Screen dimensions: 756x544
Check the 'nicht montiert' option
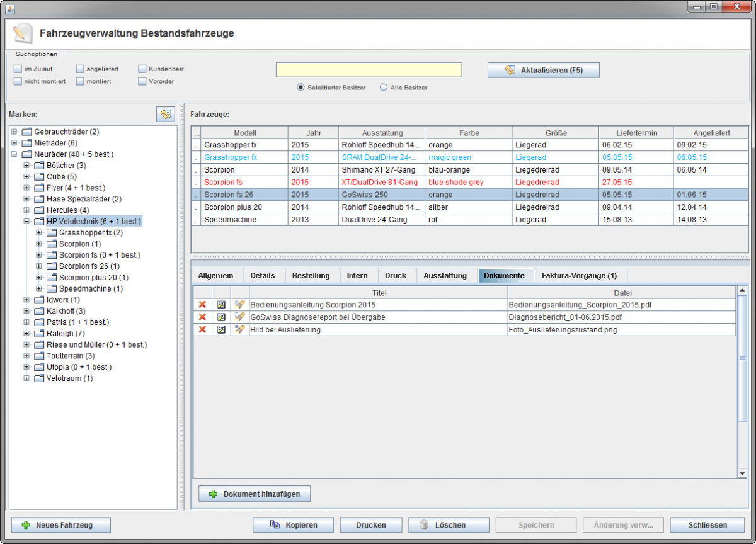(x=18, y=81)
